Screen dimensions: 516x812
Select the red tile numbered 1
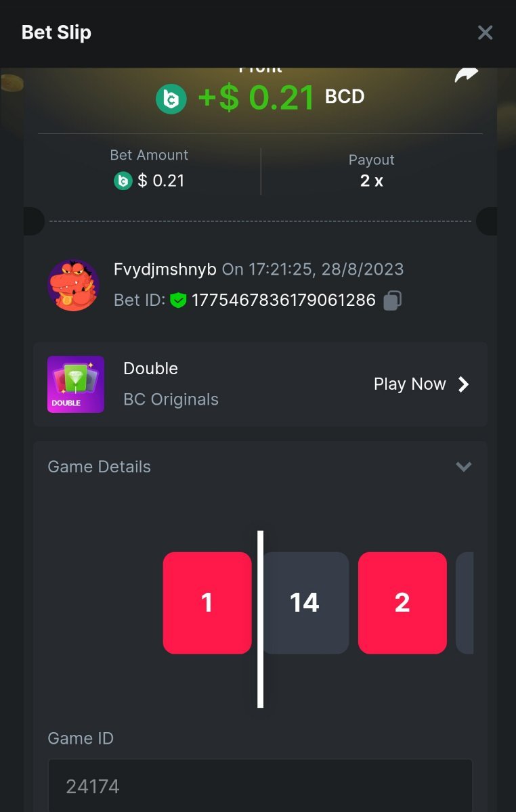coord(207,603)
